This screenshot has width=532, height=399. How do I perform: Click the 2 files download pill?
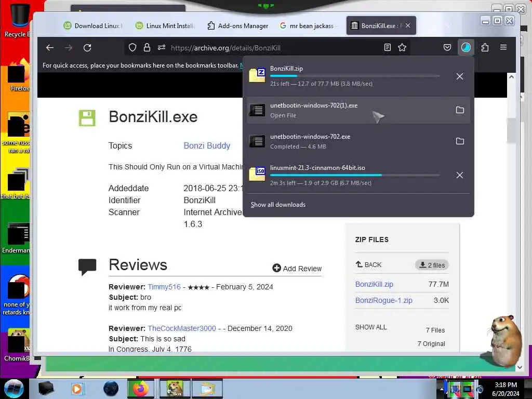pos(432,265)
